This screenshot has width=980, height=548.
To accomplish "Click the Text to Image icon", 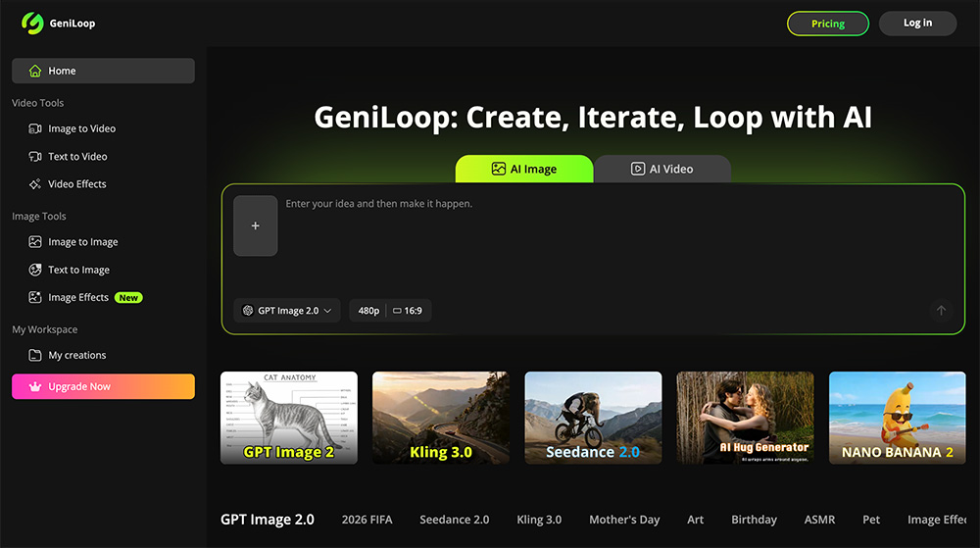I will pos(35,270).
